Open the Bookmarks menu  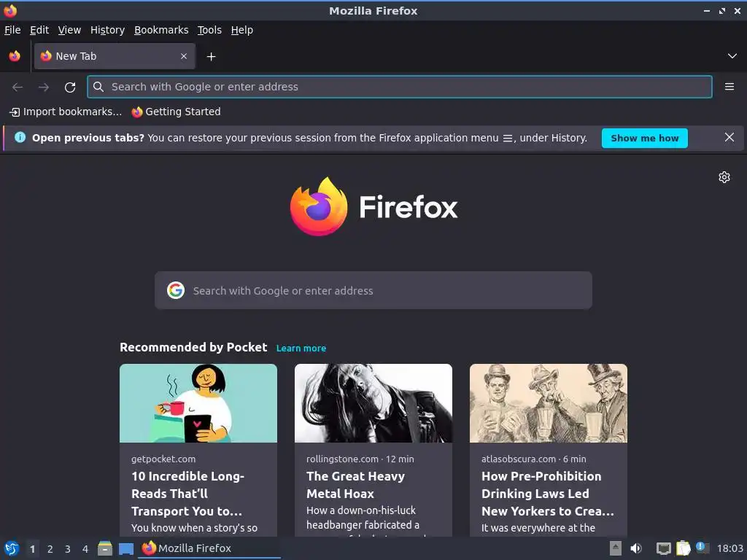[161, 30]
